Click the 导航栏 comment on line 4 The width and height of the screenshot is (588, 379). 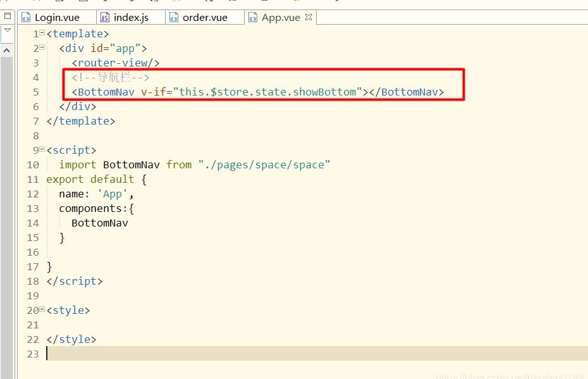click(x=111, y=77)
